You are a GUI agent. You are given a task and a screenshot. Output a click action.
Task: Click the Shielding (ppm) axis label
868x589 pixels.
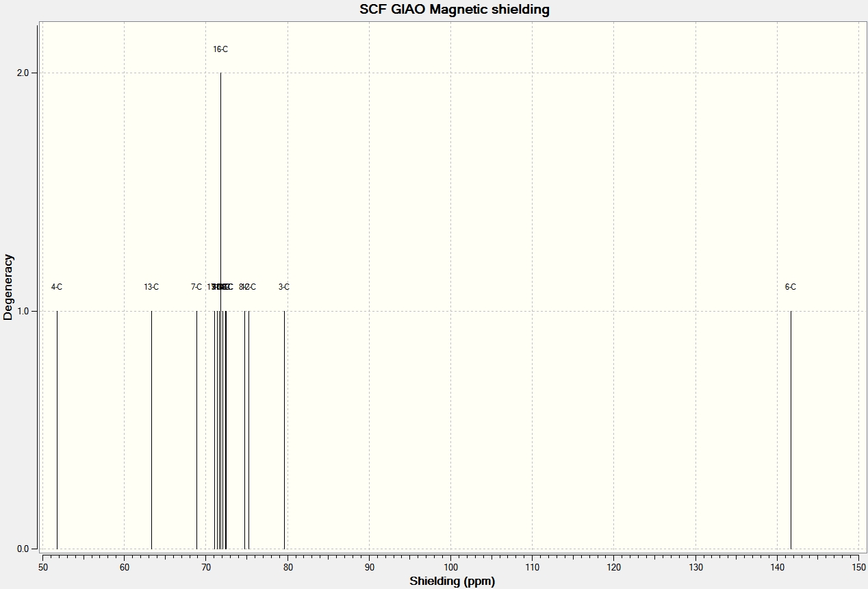[x=452, y=581]
